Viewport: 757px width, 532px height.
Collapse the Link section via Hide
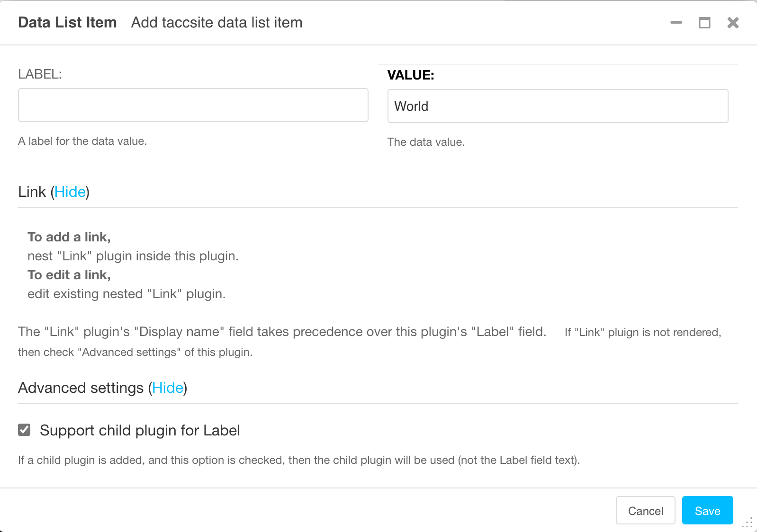click(70, 192)
